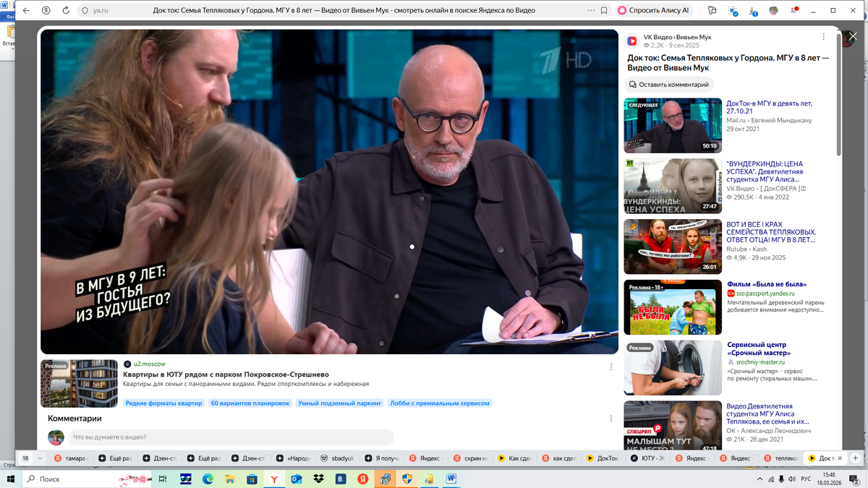Switch to the sbadyuk browser tab

(339, 458)
